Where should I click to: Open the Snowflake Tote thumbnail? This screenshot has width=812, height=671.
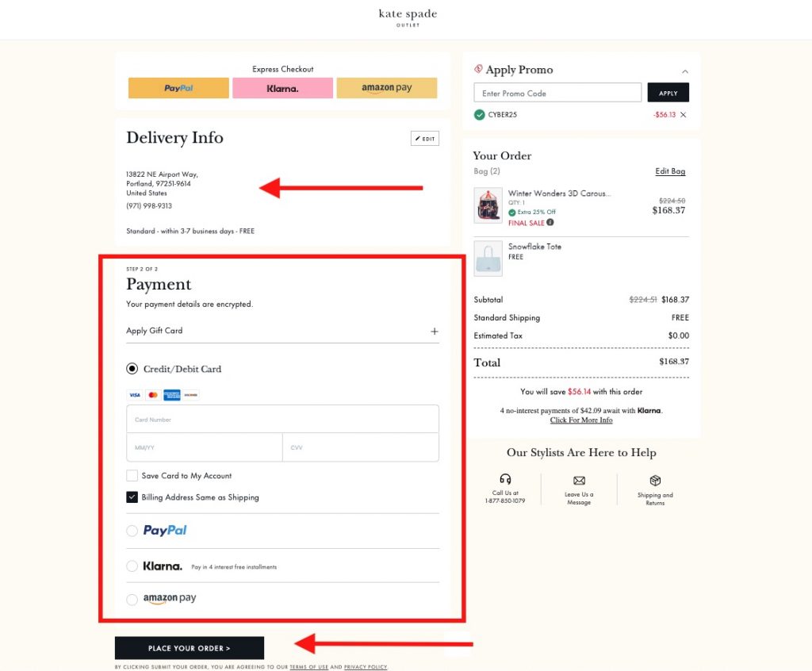[x=488, y=258]
